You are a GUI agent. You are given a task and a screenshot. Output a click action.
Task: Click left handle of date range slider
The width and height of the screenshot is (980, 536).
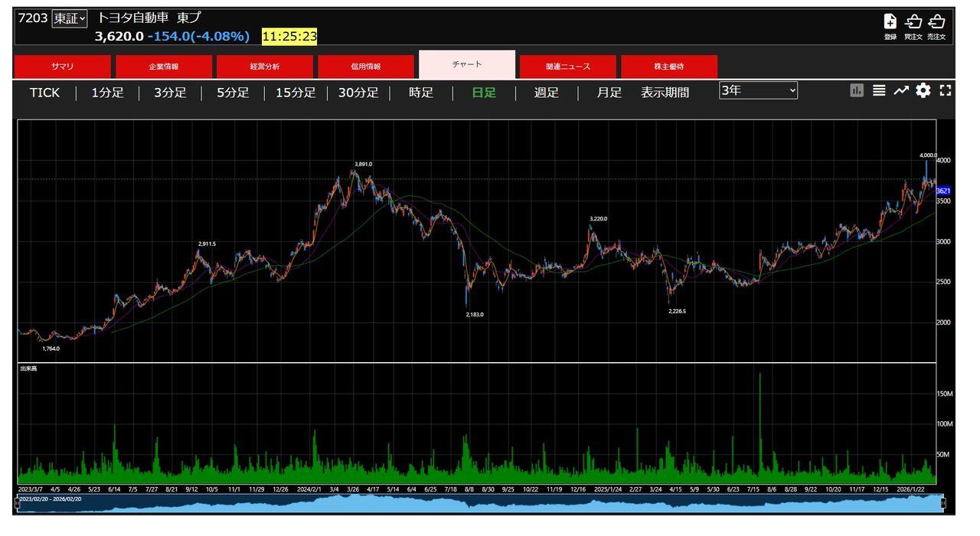(x=18, y=503)
